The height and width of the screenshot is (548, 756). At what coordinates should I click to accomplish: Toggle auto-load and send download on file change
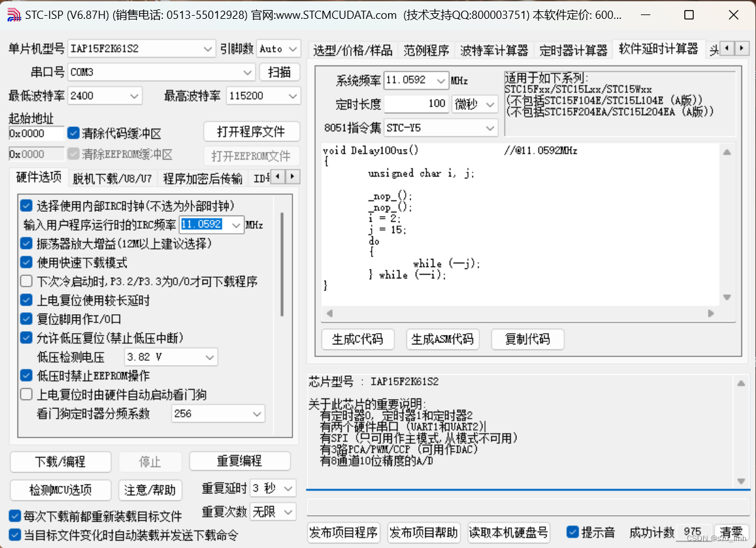pos(15,535)
